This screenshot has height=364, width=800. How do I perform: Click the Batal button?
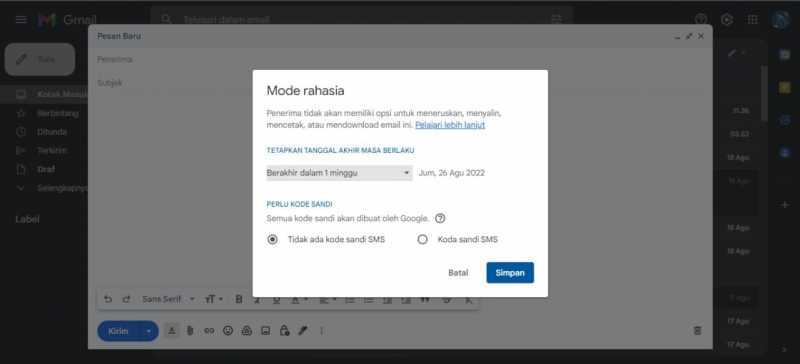(x=458, y=273)
